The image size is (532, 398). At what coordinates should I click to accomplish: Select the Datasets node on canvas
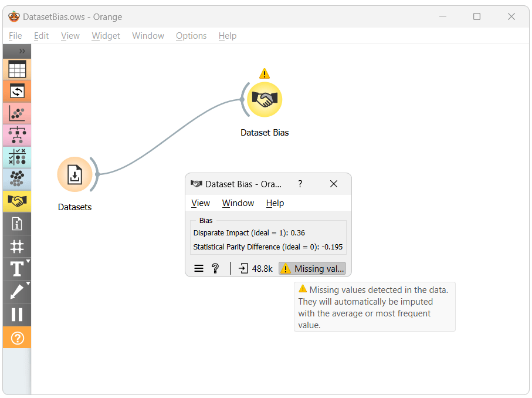74,175
